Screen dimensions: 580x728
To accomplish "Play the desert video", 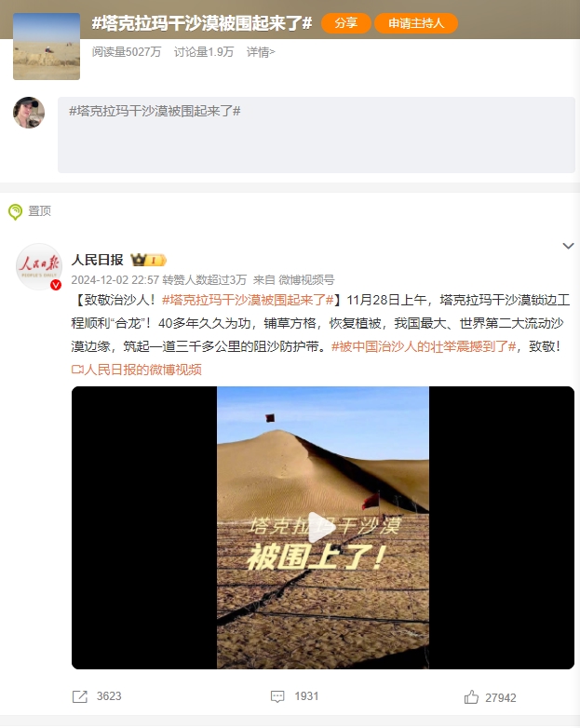I will coord(322,528).
